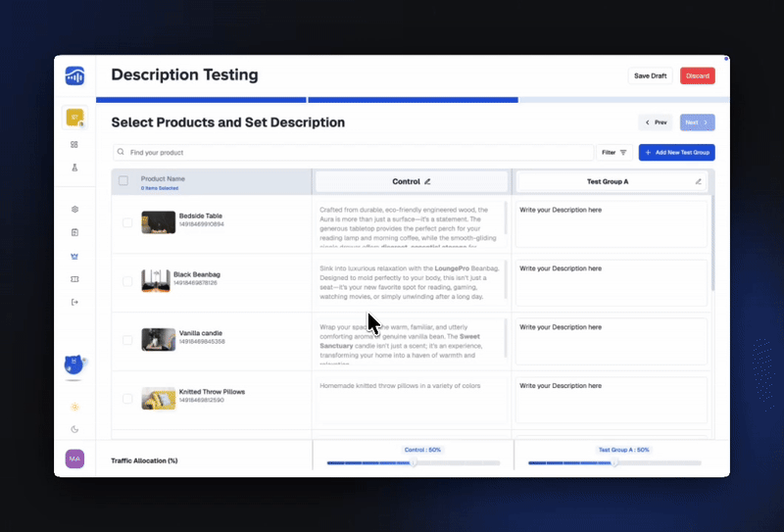Focus the Find your product search field
Viewport: 784px width, 532px height.
353,153
